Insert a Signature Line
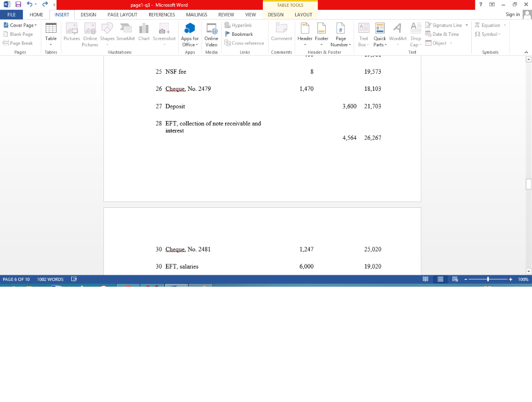Viewport: 532px width, 402px height. 444,25
